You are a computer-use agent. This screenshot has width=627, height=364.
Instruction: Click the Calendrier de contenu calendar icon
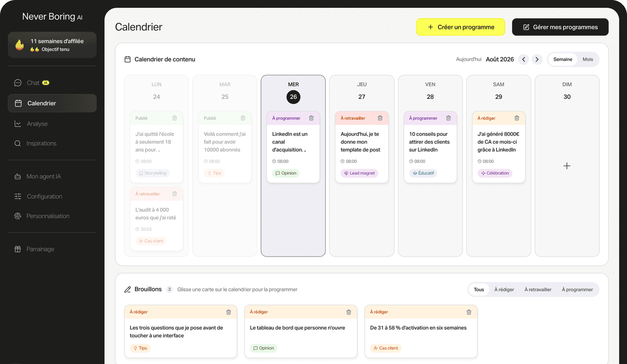(128, 59)
